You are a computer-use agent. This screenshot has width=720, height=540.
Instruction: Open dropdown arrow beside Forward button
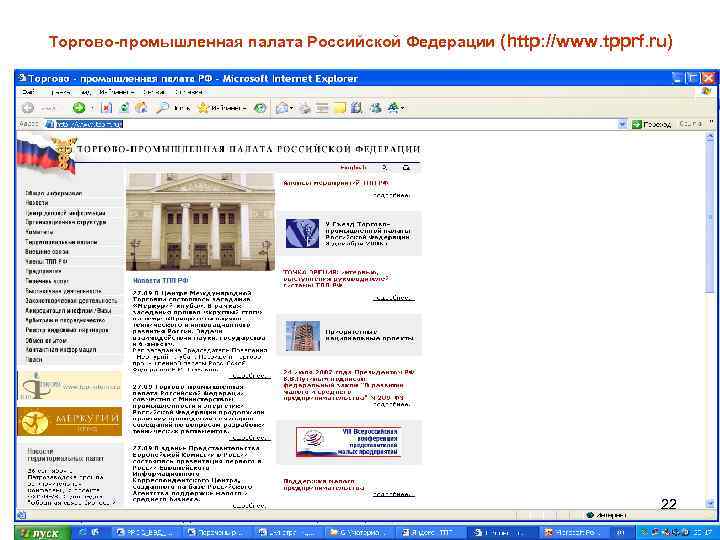92,108
